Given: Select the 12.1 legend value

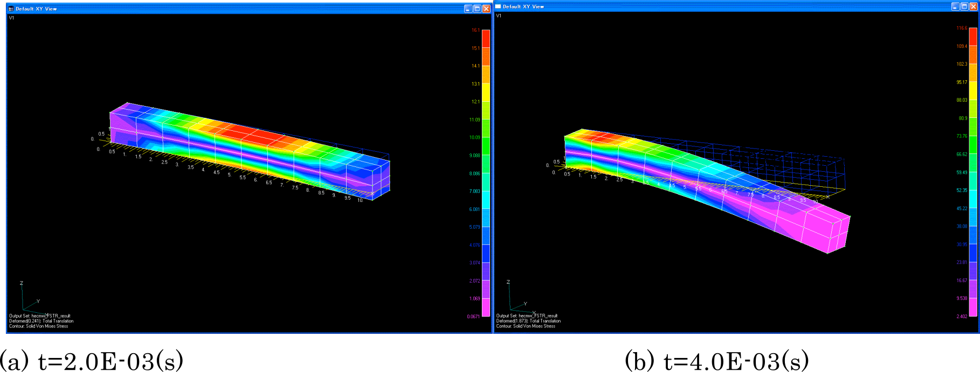Looking at the screenshot, I should tap(475, 102).
